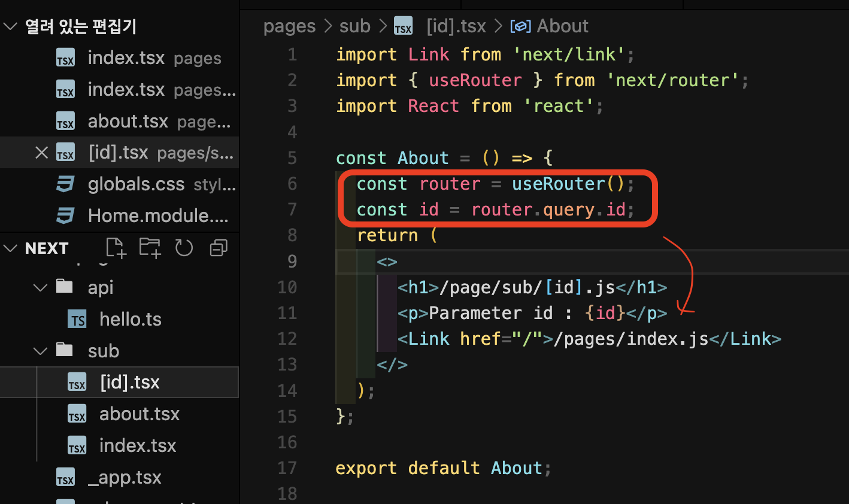Click the closing fragment </> on line 13
Screen dimensions: 849x504
pyautogui.click(x=392, y=365)
